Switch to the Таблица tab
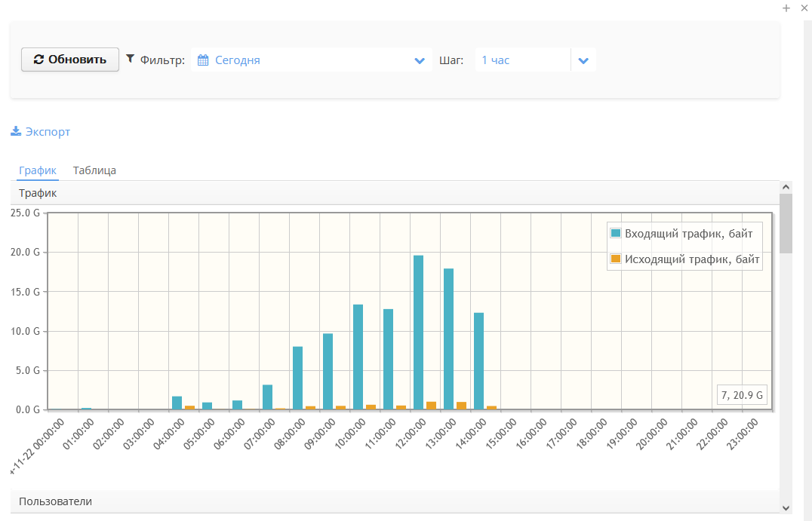812x521 pixels. click(x=94, y=170)
